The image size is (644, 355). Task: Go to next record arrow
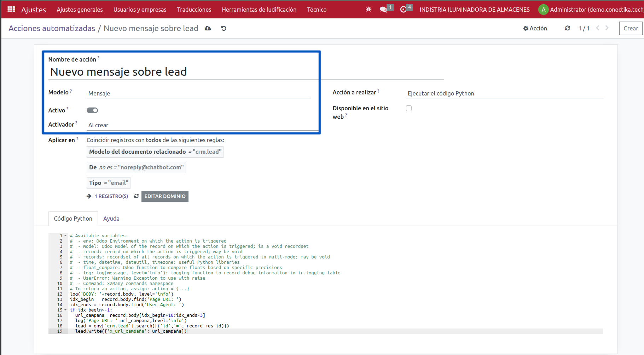point(607,28)
